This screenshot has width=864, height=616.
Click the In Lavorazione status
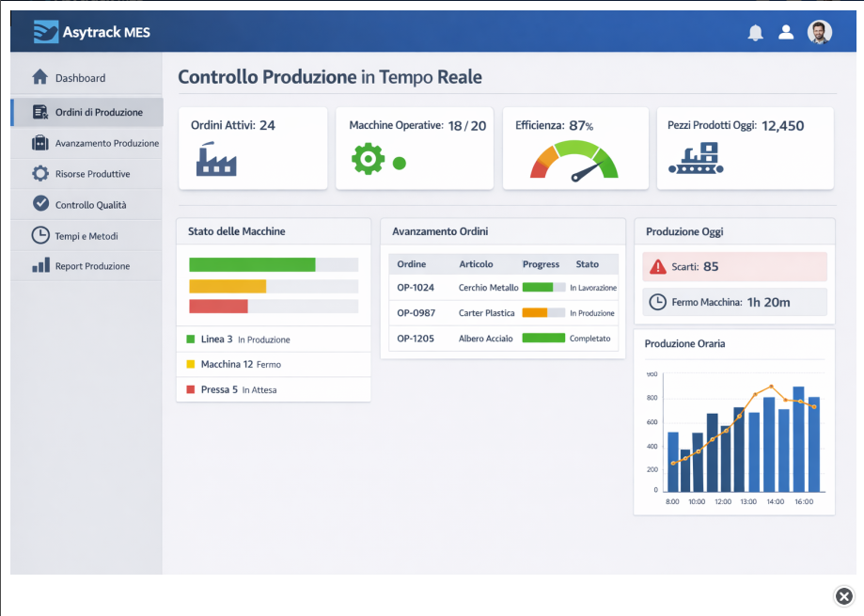[593, 288]
